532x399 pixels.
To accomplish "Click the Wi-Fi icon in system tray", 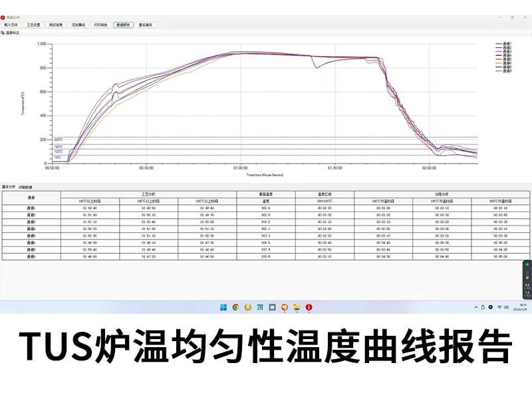I will point(499,307).
